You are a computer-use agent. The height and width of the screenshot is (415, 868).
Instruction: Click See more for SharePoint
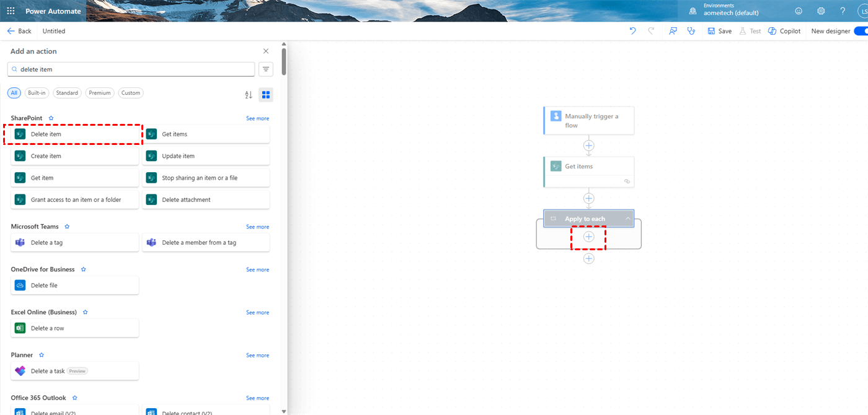(257, 118)
